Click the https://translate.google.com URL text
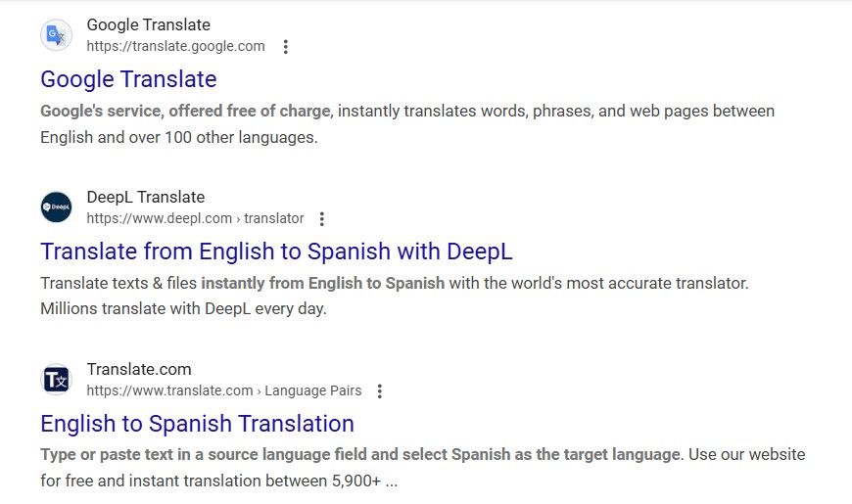852x504 pixels. coord(175,46)
